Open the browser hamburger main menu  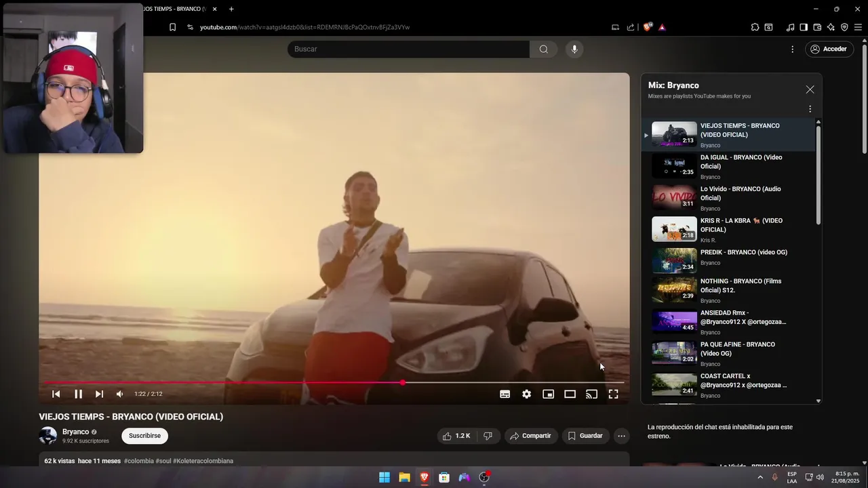tap(858, 27)
